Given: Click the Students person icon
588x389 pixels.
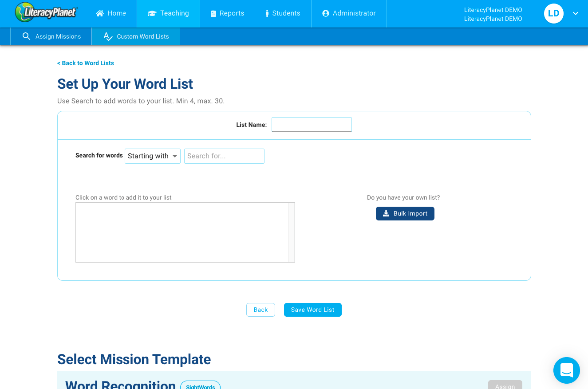Looking at the screenshot, I should 267,13.
